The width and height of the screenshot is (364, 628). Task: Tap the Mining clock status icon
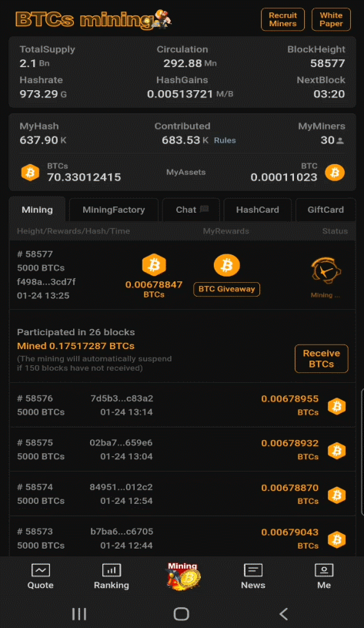[326, 271]
